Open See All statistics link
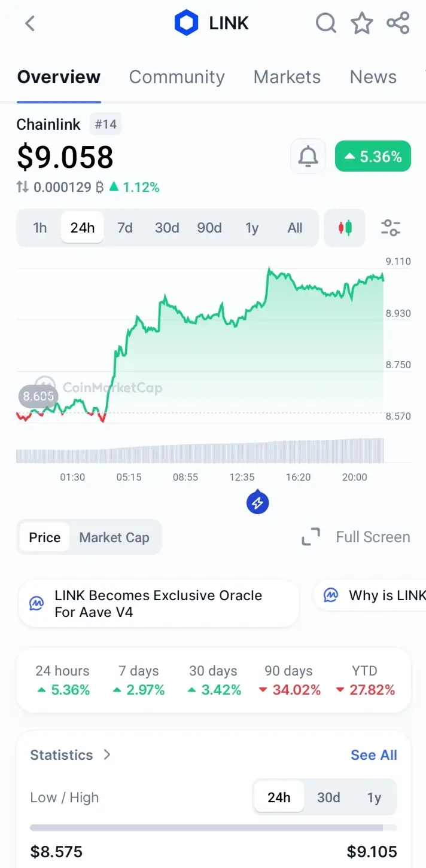426x868 pixels. [373, 755]
